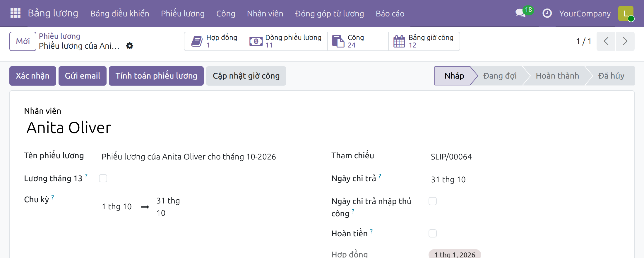Show help tooltip for Chu kỳ
This screenshot has width=644, height=258.
pyautogui.click(x=53, y=197)
